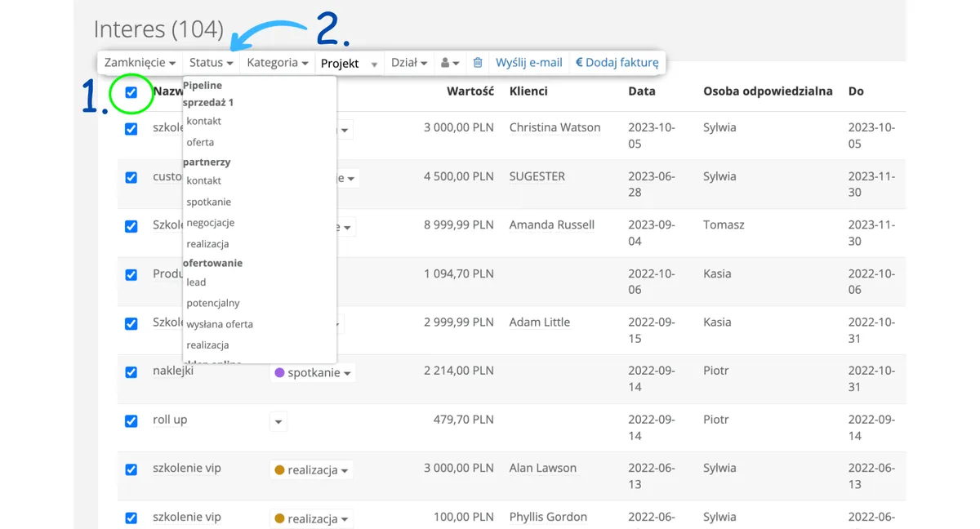Screen dimensions: 980x529
Task: Open szkolenie vip deal in Phyllis Gordon row
Action: (187, 518)
